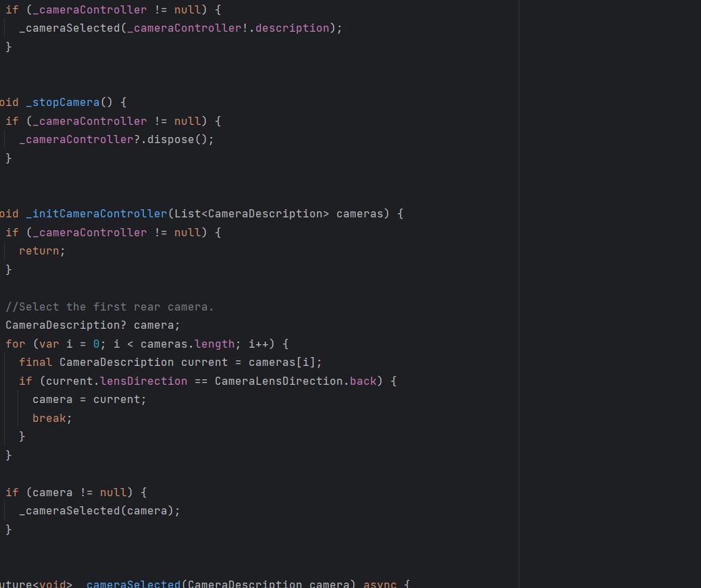The image size is (701, 588).
Task: Click the 'lensDirection' property
Action: coord(143,381)
